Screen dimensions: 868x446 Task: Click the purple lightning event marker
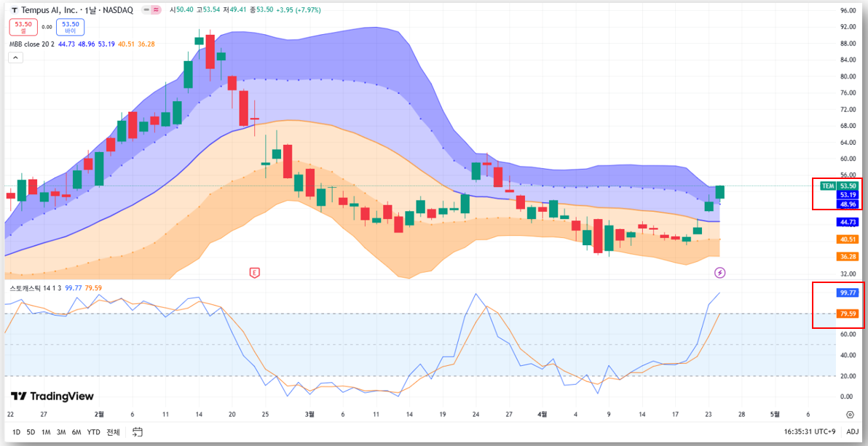tap(719, 272)
